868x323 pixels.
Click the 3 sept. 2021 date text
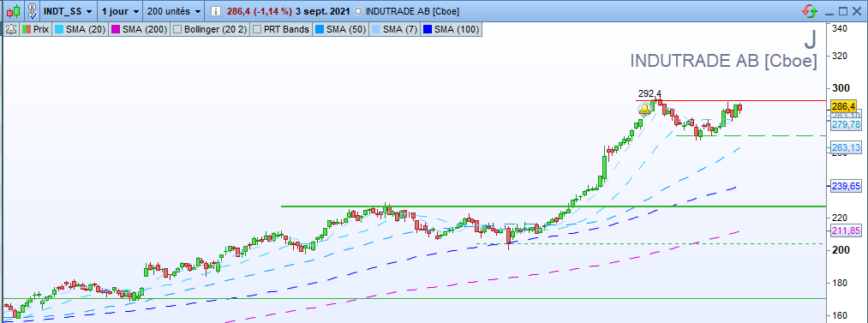point(323,11)
